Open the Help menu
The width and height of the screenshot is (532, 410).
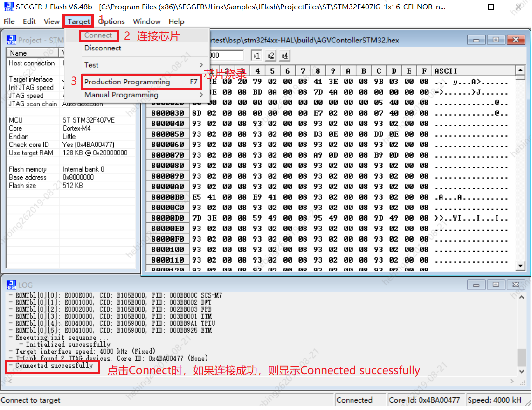pos(176,21)
